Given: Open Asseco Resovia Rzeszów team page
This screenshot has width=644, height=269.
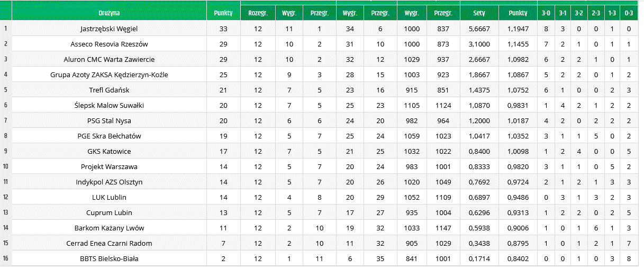Looking at the screenshot, I should coord(109,44).
